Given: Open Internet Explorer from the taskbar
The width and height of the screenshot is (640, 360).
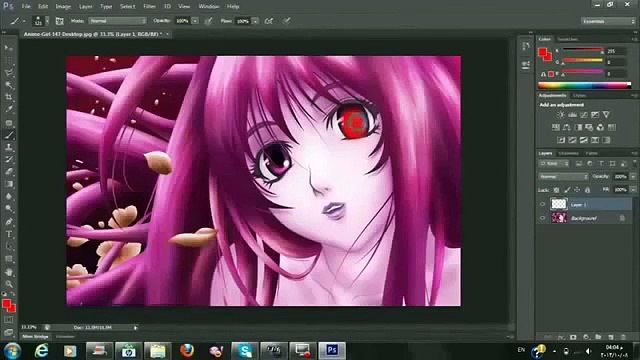Looking at the screenshot, I should (x=41, y=351).
